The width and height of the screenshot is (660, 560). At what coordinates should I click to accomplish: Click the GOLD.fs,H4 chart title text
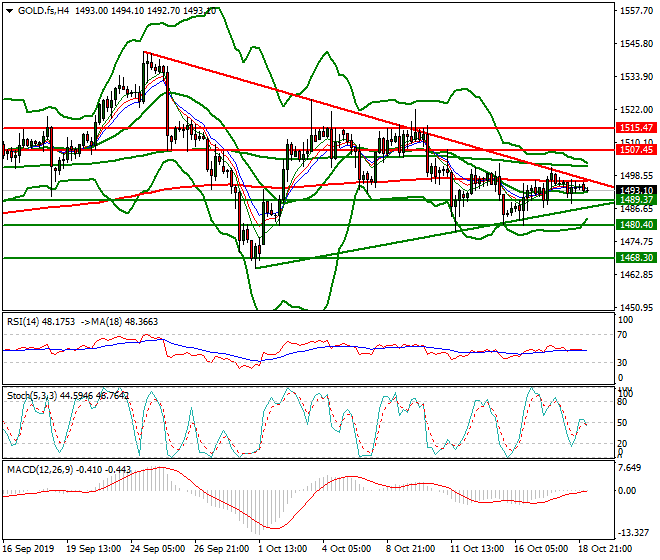click(43, 11)
